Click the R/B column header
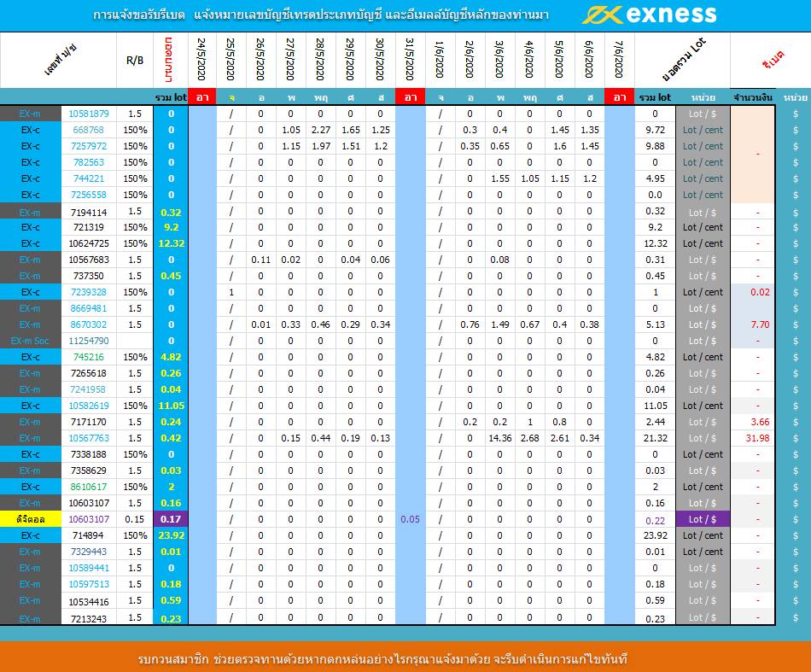The image size is (811, 672). 135,61
